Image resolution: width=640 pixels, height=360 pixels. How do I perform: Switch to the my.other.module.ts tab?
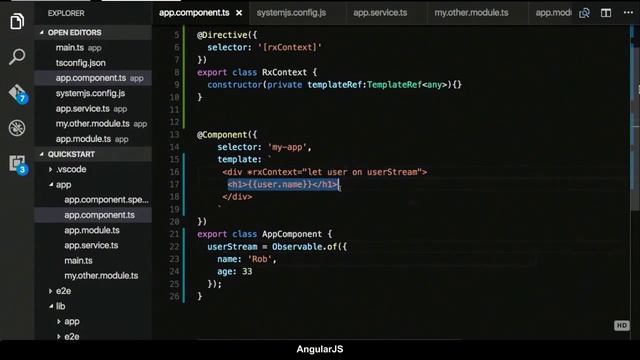(471, 13)
